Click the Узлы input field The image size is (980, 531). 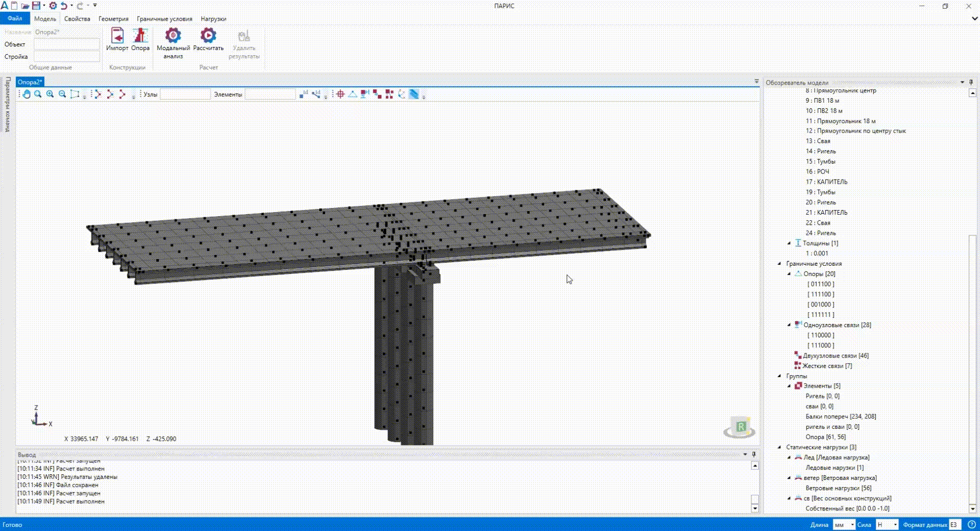click(x=185, y=94)
